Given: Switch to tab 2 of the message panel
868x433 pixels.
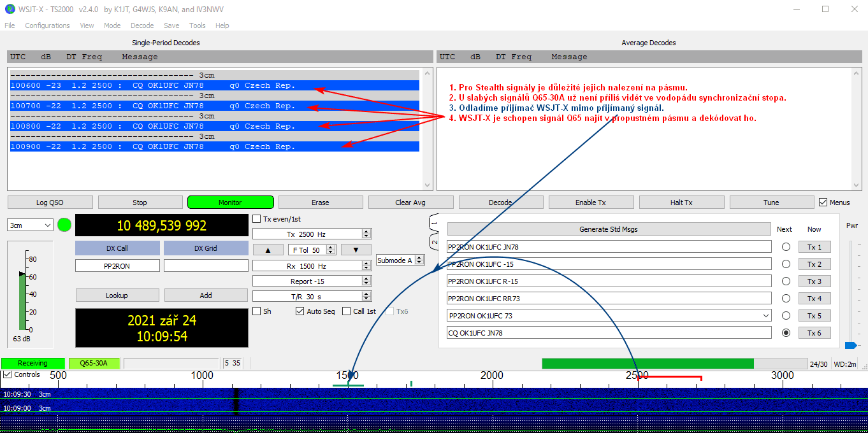Looking at the screenshot, I should point(435,243).
